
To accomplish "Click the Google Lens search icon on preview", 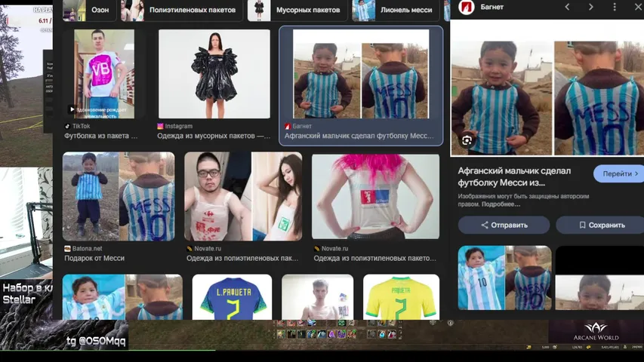I will [467, 141].
